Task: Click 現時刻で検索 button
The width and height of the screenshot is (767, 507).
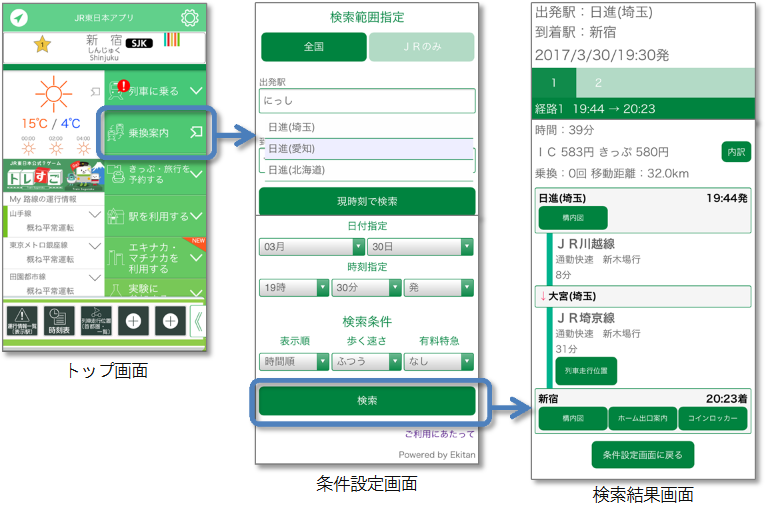Action: tap(367, 201)
